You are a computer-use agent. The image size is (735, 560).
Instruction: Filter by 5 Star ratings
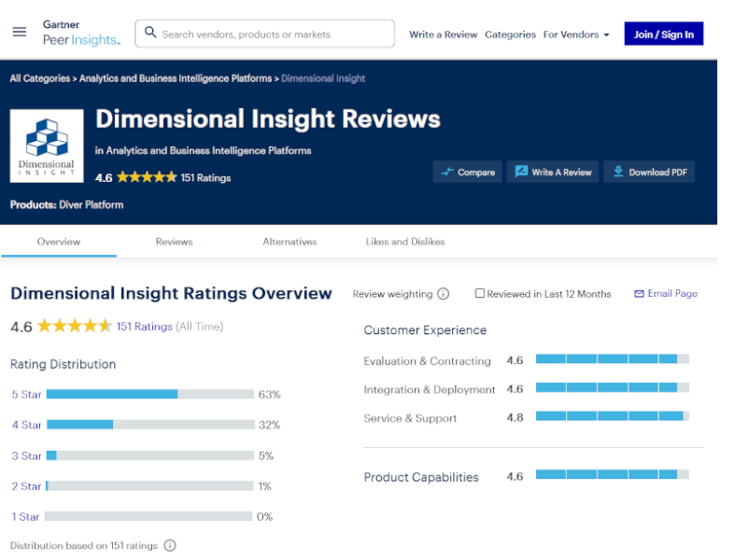[x=27, y=395]
